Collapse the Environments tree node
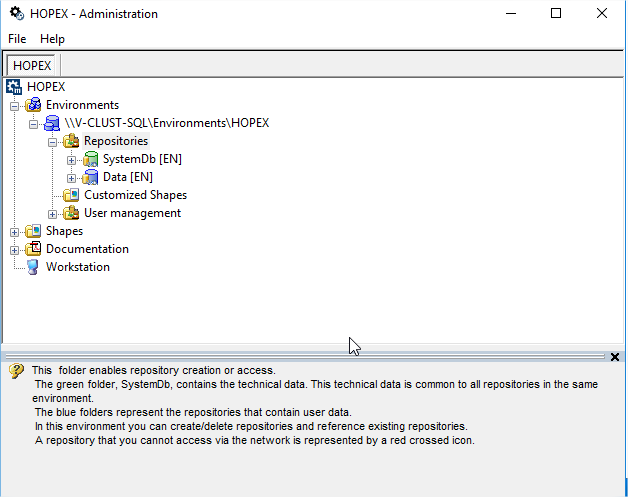 (x=14, y=105)
